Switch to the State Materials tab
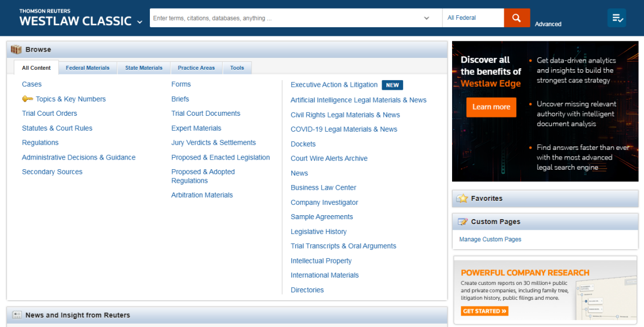 [144, 68]
